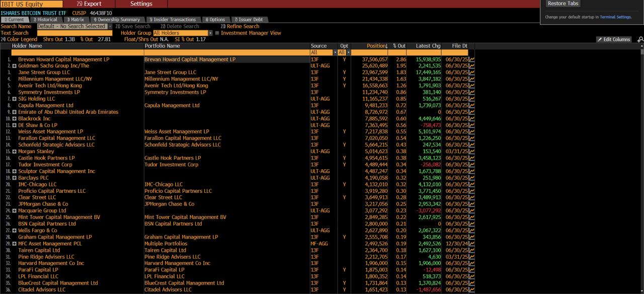644x294 pixels.
Task: Click the pencil Edit Columns button
Action: [x=614, y=39]
